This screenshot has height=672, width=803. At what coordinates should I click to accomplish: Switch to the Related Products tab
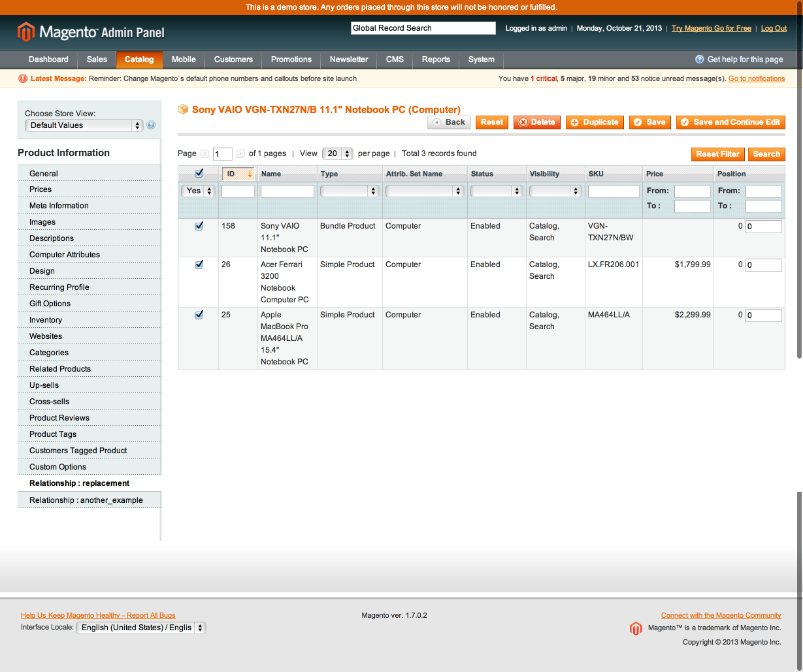(90, 369)
